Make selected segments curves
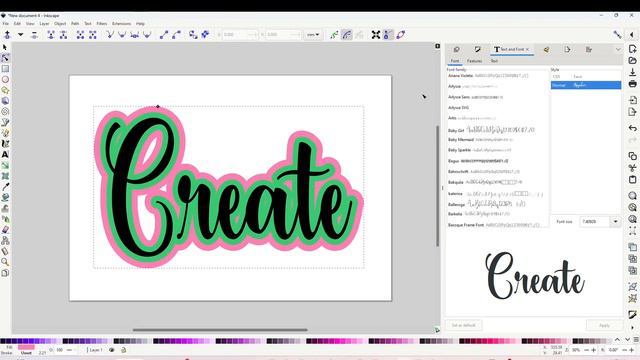 [x=176, y=35]
